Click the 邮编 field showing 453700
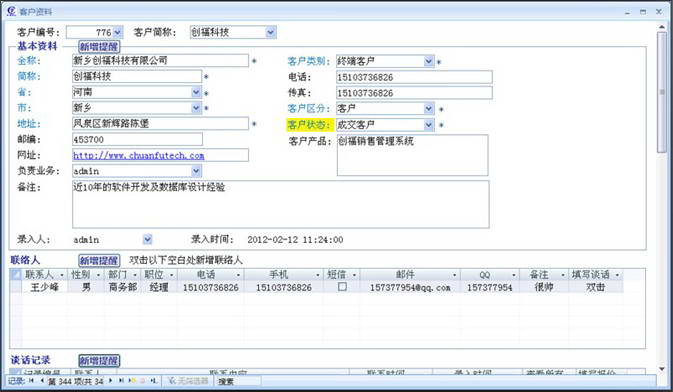 (137, 140)
